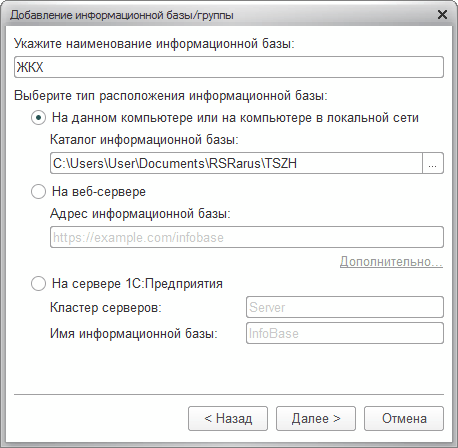458x448 pixels.
Task: Click the Адрес информационной базы label
Action: point(140,213)
